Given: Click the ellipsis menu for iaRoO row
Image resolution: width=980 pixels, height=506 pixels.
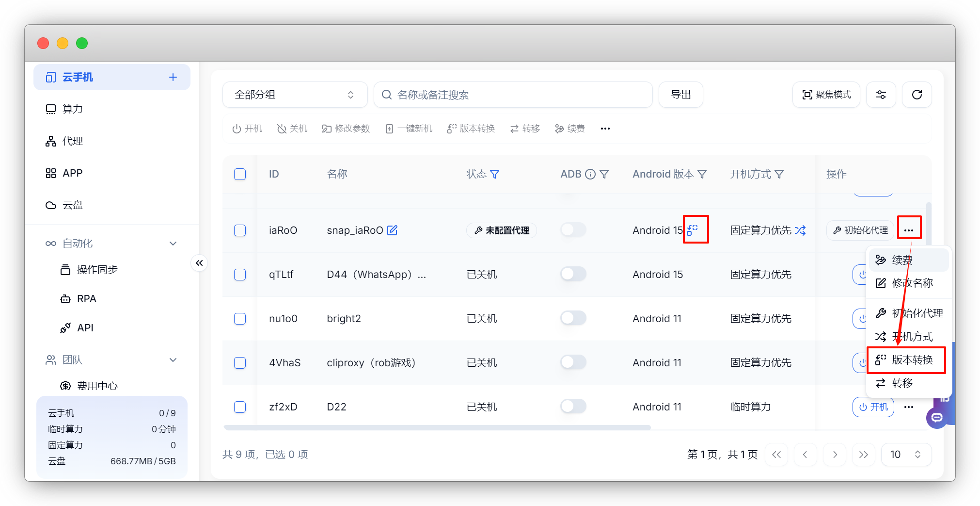Looking at the screenshot, I should [909, 230].
